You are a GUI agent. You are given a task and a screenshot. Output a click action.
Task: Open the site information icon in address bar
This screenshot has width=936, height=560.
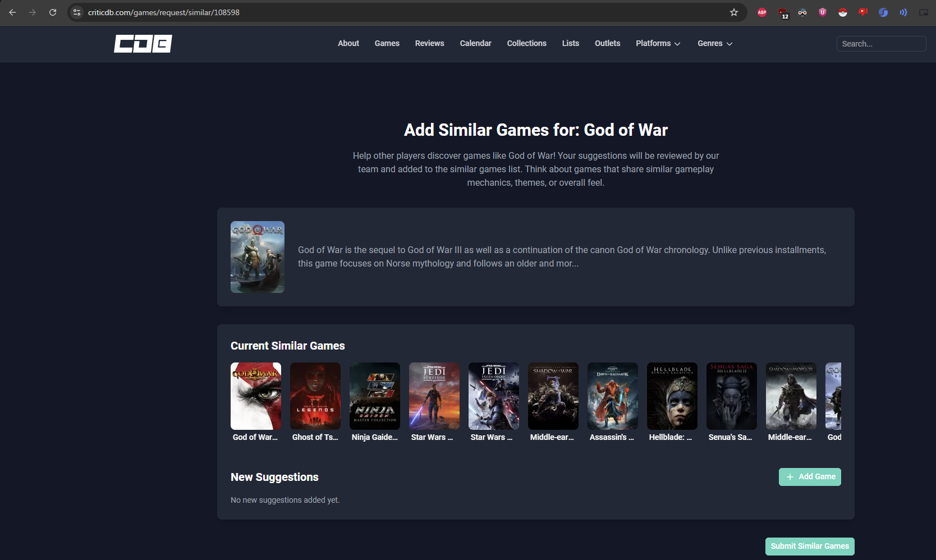pos(77,12)
